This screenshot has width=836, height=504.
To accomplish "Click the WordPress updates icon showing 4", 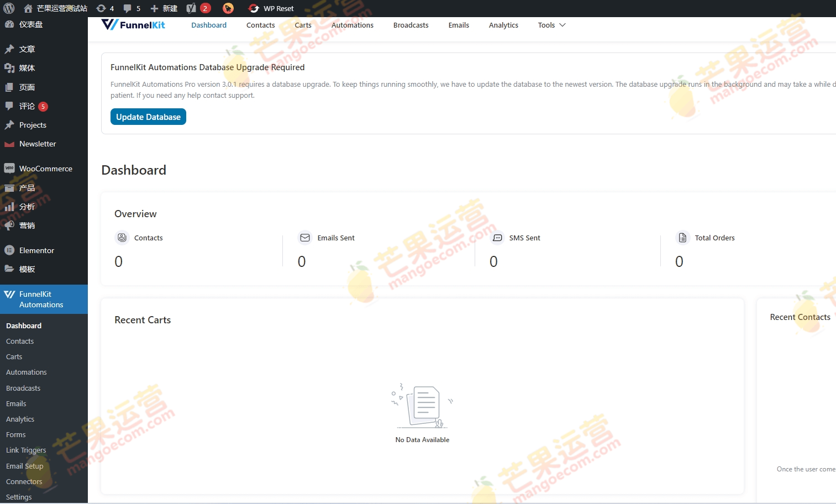I will [105, 8].
